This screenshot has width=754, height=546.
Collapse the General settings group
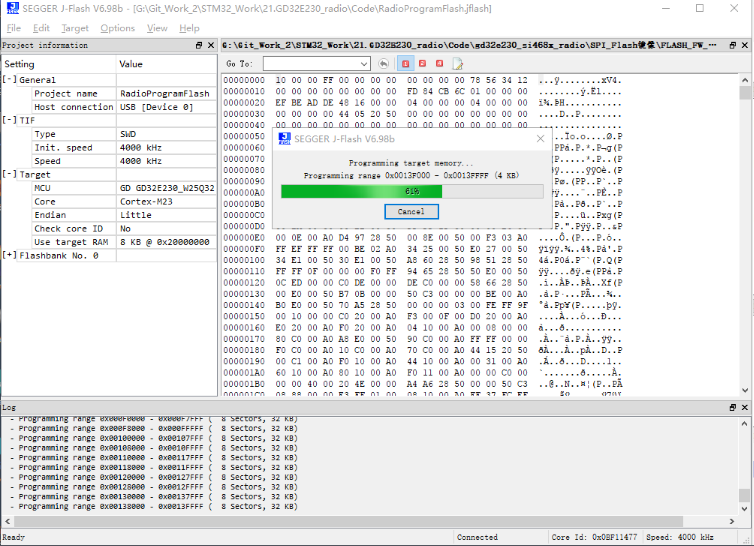[10, 79]
